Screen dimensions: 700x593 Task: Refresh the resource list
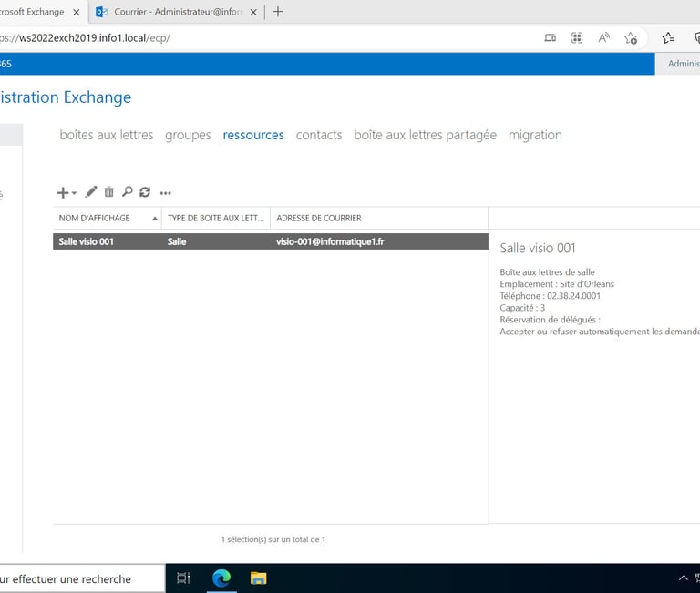(x=145, y=192)
